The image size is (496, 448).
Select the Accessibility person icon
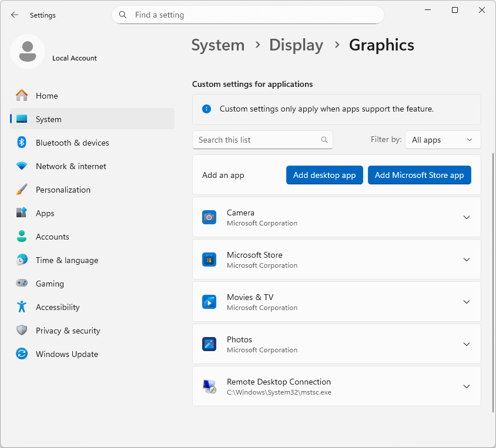tap(22, 307)
